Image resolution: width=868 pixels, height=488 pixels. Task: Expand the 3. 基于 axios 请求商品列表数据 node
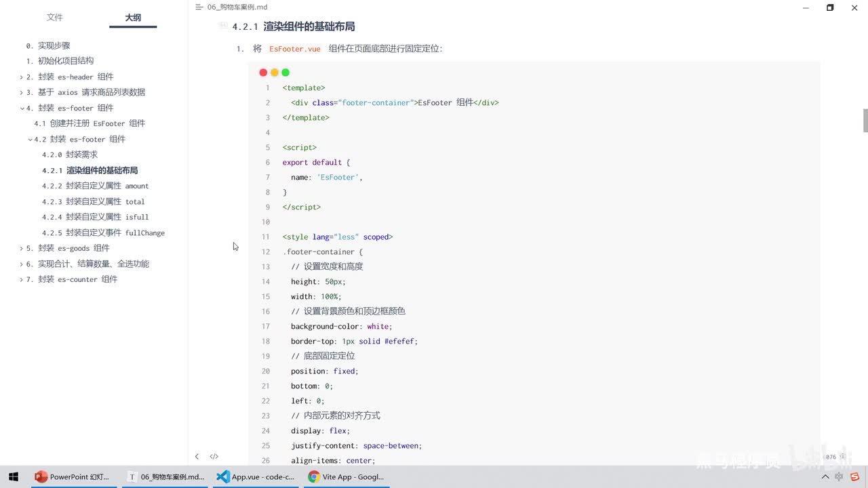click(x=21, y=93)
